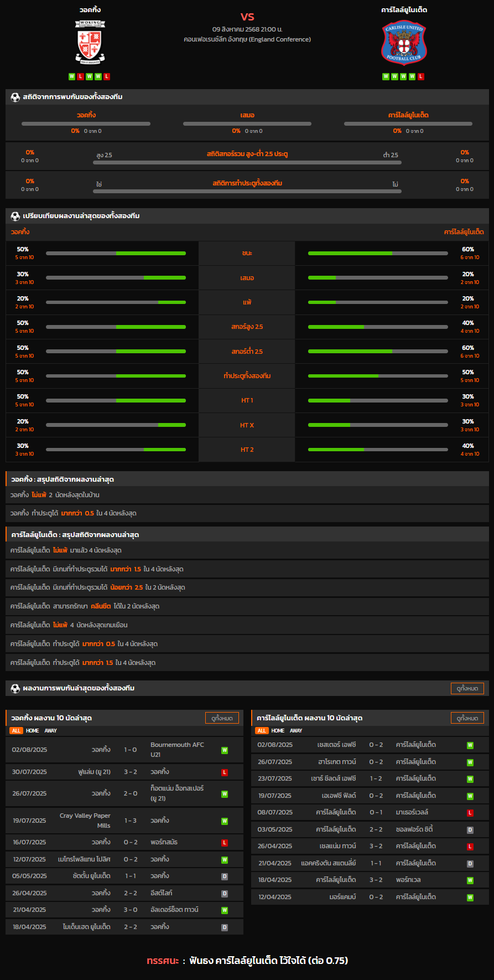This screenshot has height=980, width=494.
Task: Click red L form badge under Carlisle crest
Action: [421, 76]
